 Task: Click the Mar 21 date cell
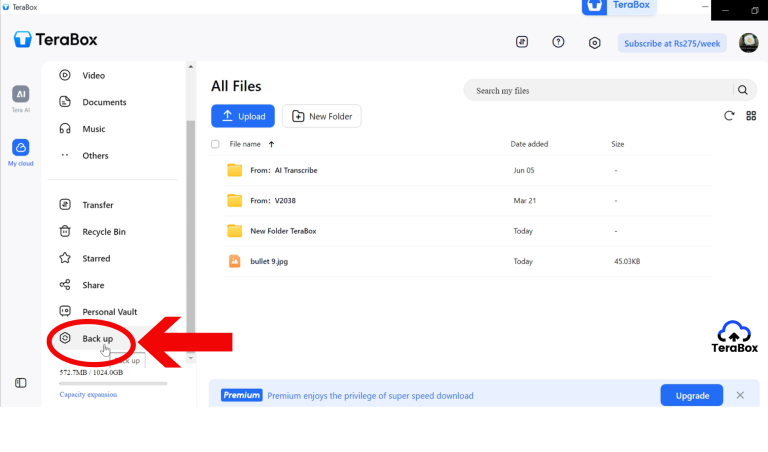pos(525,201)
